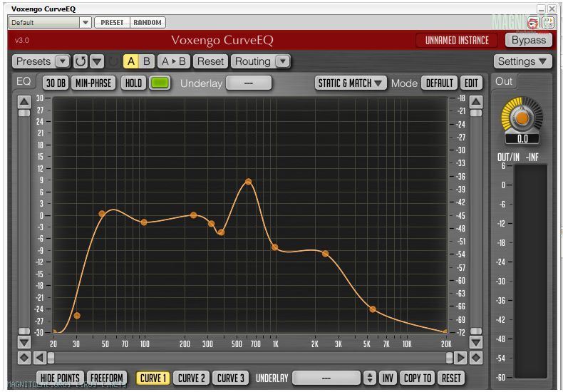Select the curve point near 1K
The image size is (563, 392).
click(274, 247)
